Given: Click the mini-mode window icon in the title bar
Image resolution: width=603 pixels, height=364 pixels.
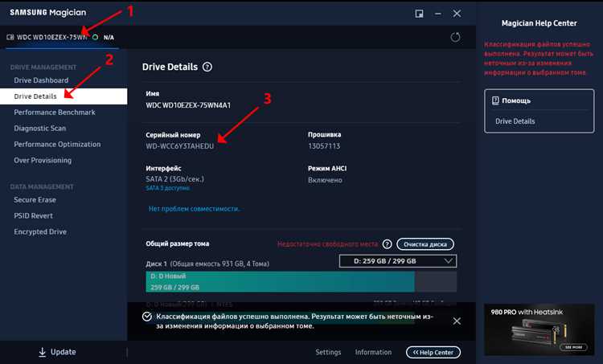Looking at the screenshot, I should (x=419, y=14).
